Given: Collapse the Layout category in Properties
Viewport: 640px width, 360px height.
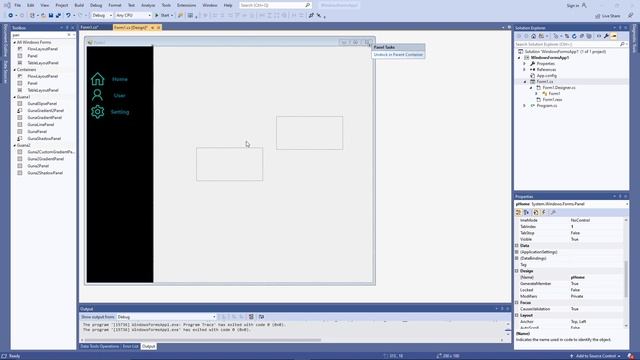Looking at the screenshot, I should point(517,316).
